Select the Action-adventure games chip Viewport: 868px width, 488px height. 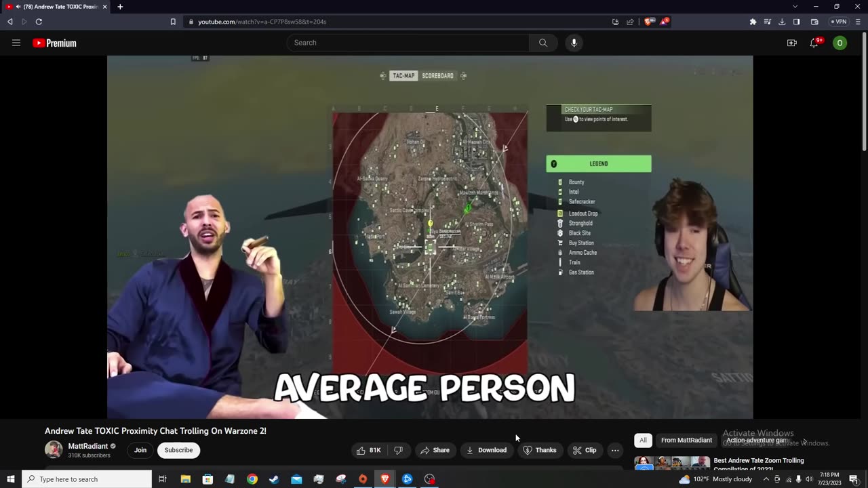757,441
